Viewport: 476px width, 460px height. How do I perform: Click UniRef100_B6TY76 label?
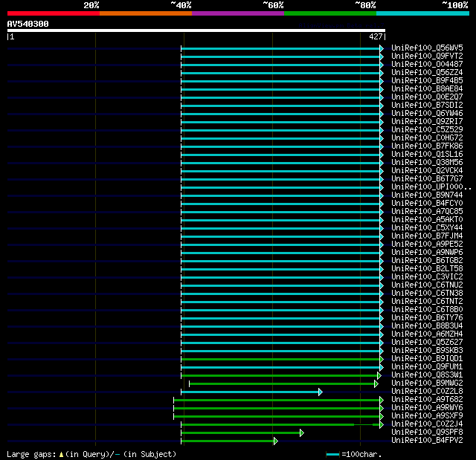[x=427, y=318]
